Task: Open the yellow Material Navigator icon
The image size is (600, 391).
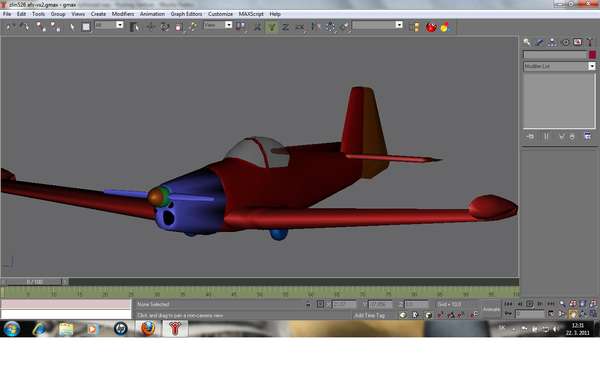Action: pos(445,27)
